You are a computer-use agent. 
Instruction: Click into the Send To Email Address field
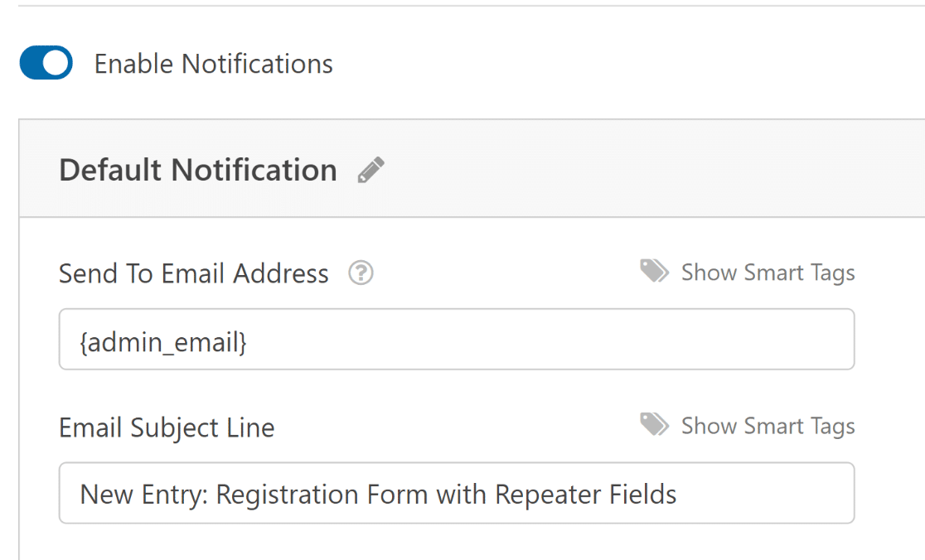click(x=456, y=340)
